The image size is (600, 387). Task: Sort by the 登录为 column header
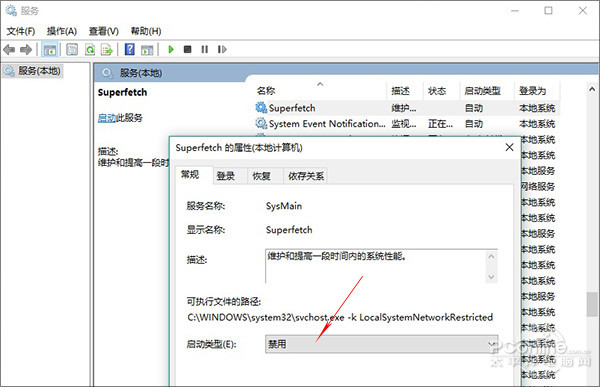[532, 91]
